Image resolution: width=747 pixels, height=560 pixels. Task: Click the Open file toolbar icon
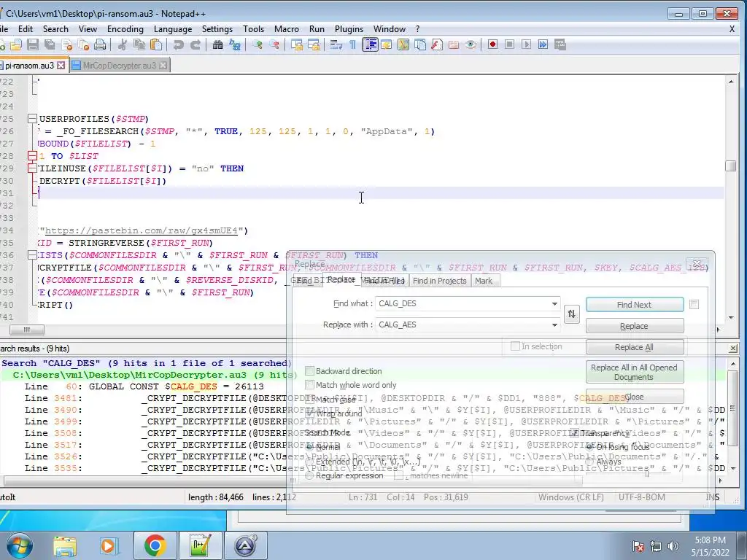(16, 44)
